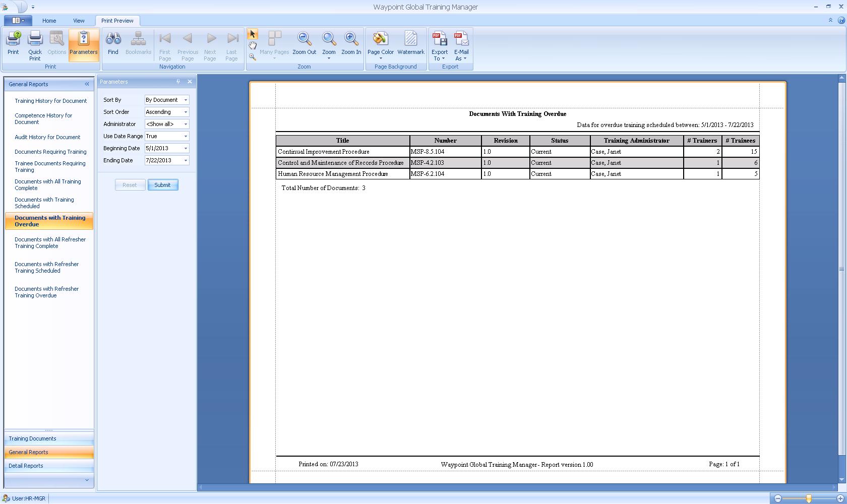The image size is (847, 504).
Task: Click the Zoom magnifier icon
Action: coord(329,44)
